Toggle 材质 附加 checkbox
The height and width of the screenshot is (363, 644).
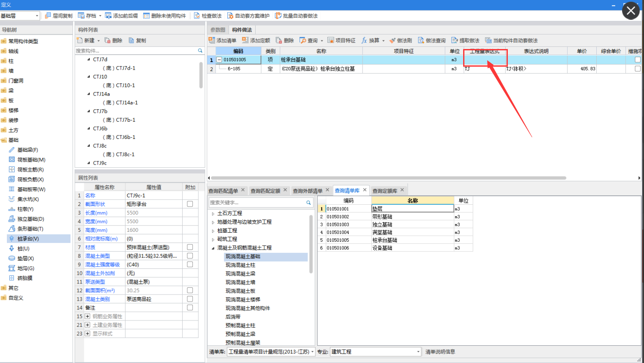(190, 247)
